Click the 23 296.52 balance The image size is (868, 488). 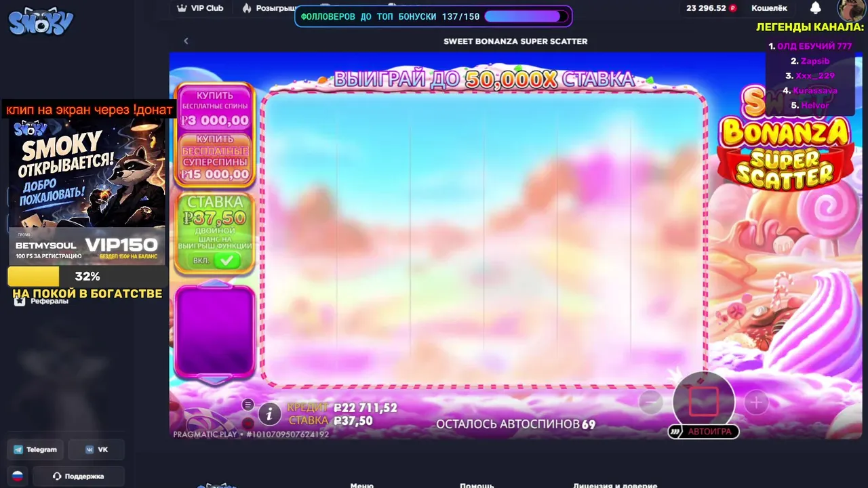[711, 8]
